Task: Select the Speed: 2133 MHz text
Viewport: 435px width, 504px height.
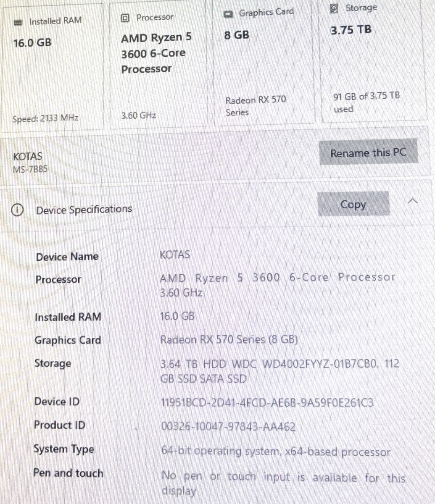Action: pyautogui.click(x=45, y=118)
